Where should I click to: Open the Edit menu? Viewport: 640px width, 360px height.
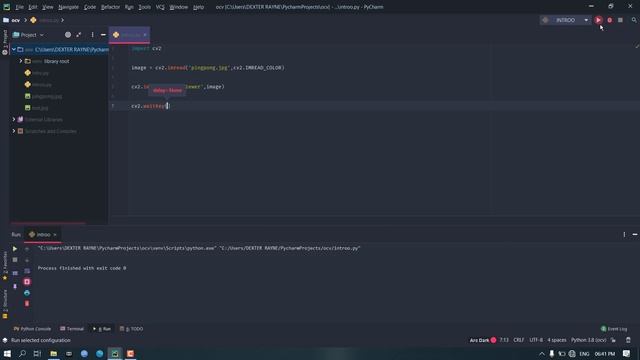[x=33, y=7]
